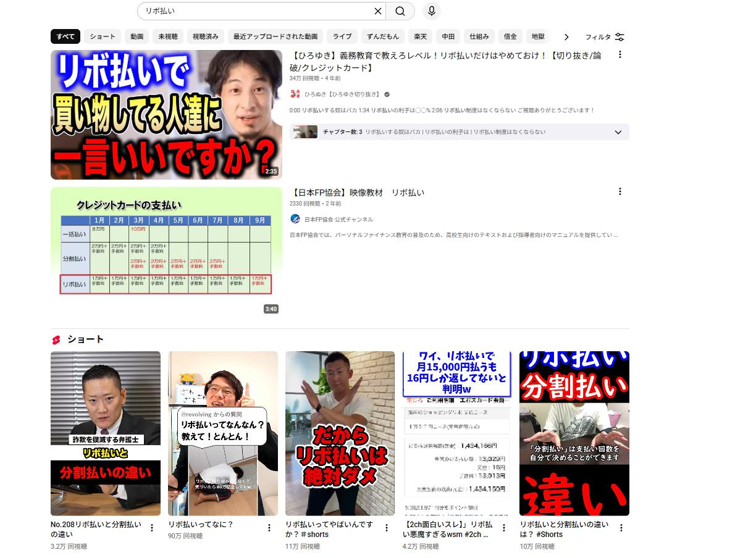Filter by 視聴済み chip
756x558 pixels.
tap(205, 36)
